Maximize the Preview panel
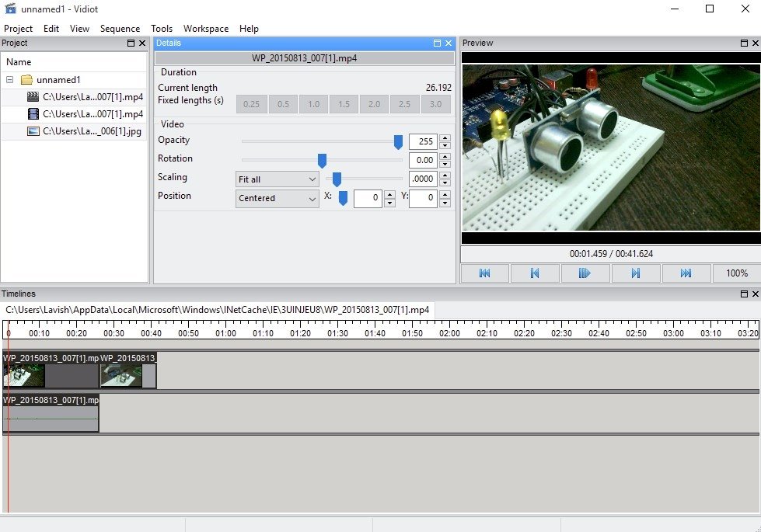This screenshot has height=532, width=761. 744,43
